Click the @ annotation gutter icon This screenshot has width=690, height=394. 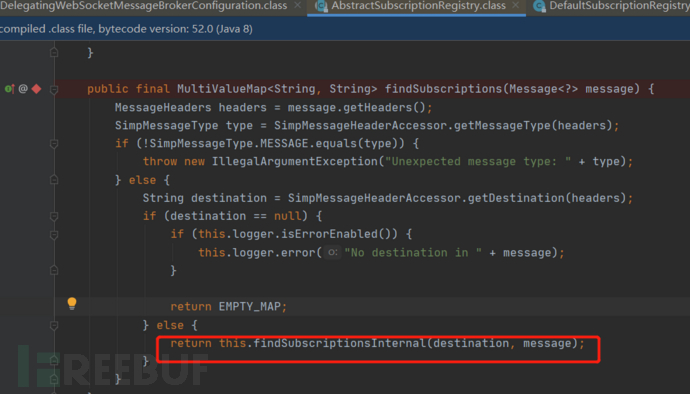[x=23, y=89]
